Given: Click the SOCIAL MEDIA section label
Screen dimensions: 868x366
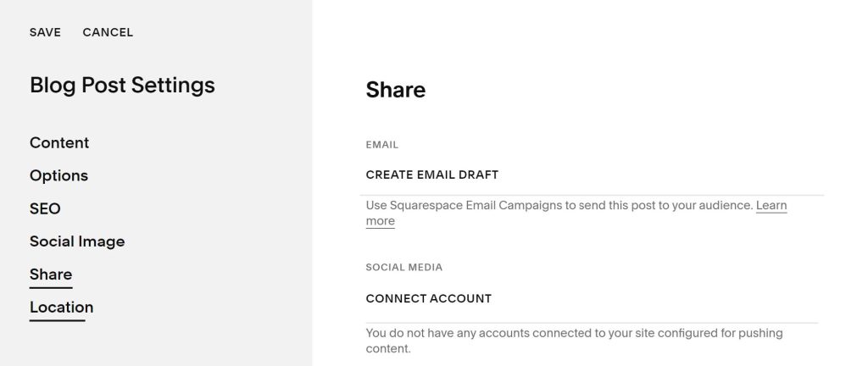Looking at the screenshot, I should tap(404, 267).
